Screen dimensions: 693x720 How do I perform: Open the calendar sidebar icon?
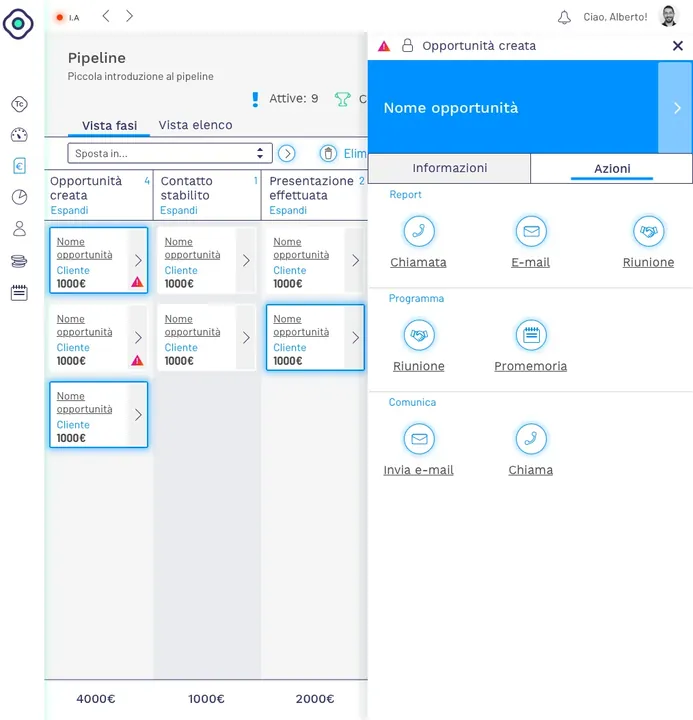(19, 292)
